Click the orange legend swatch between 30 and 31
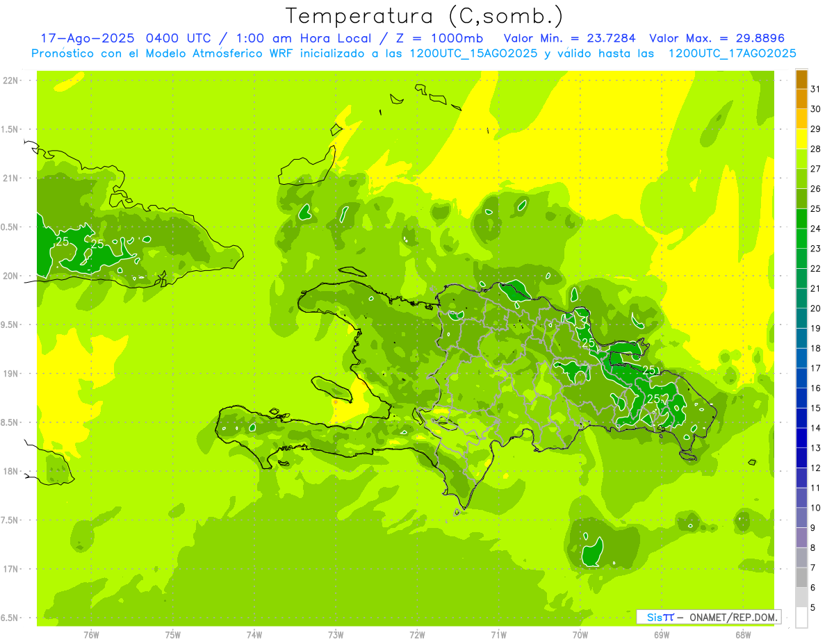This screenshot has width=834, height=644. click(801, 99)
